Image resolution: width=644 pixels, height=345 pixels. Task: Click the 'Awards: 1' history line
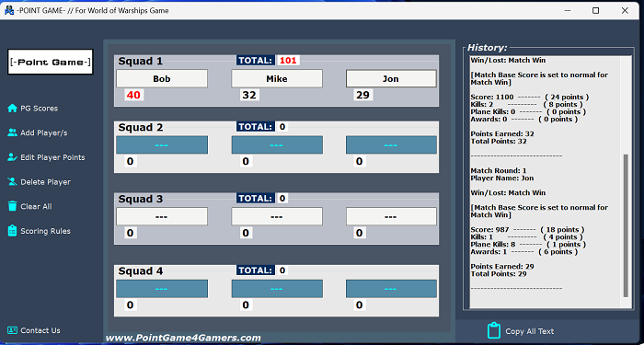click(x=524, y=252)
